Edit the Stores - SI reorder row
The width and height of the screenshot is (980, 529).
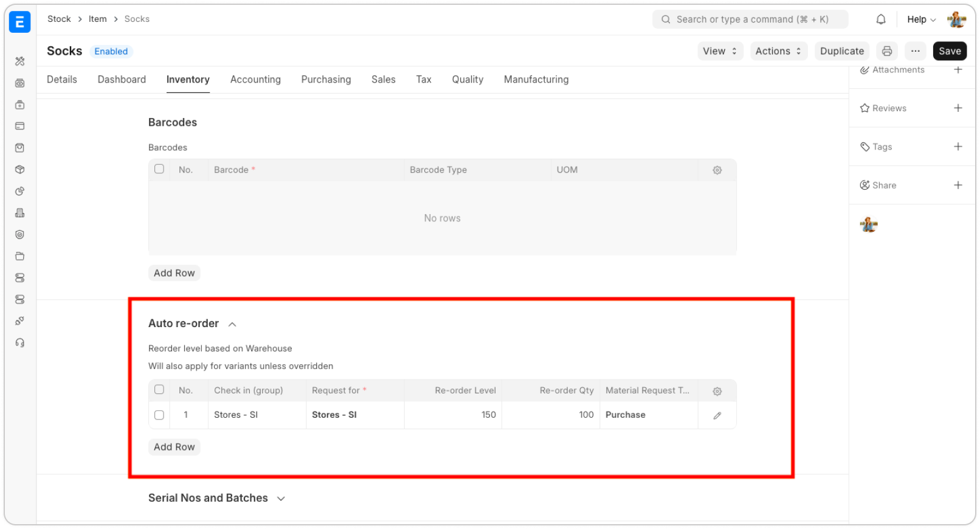(x=717, y=415)
